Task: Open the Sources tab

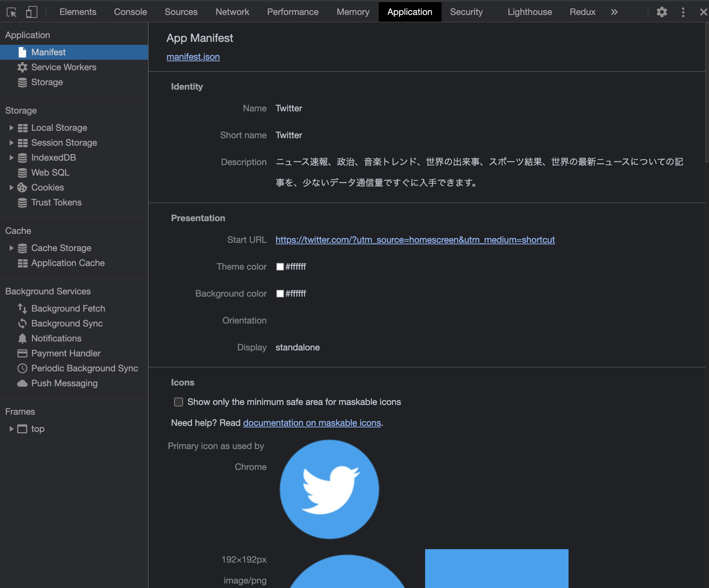Action: point(181,12)
